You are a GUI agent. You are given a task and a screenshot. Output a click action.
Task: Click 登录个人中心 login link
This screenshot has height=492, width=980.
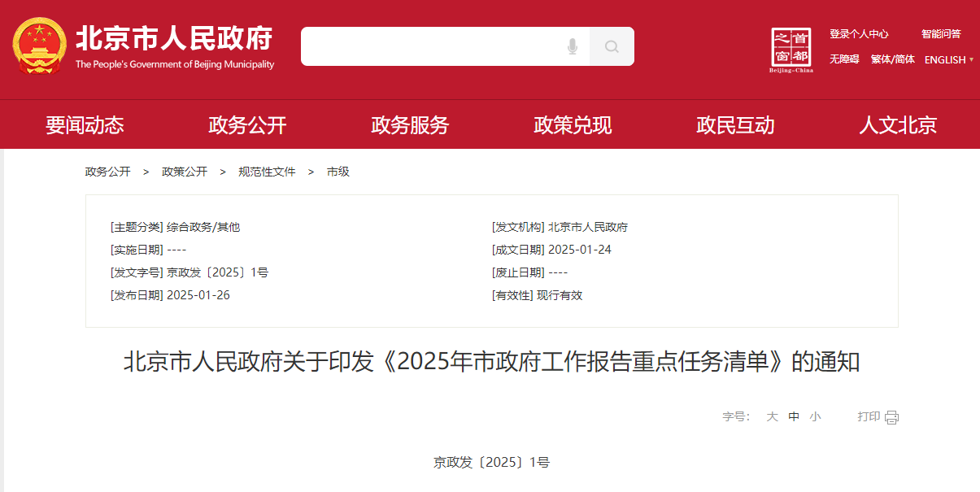click(x=859, y=34)
